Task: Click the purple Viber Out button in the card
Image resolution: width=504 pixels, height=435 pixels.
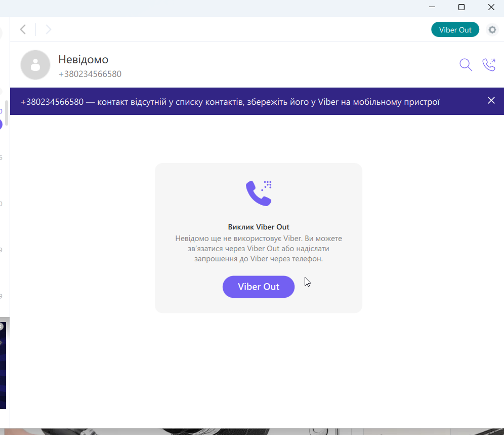Action: coord(259,287)
